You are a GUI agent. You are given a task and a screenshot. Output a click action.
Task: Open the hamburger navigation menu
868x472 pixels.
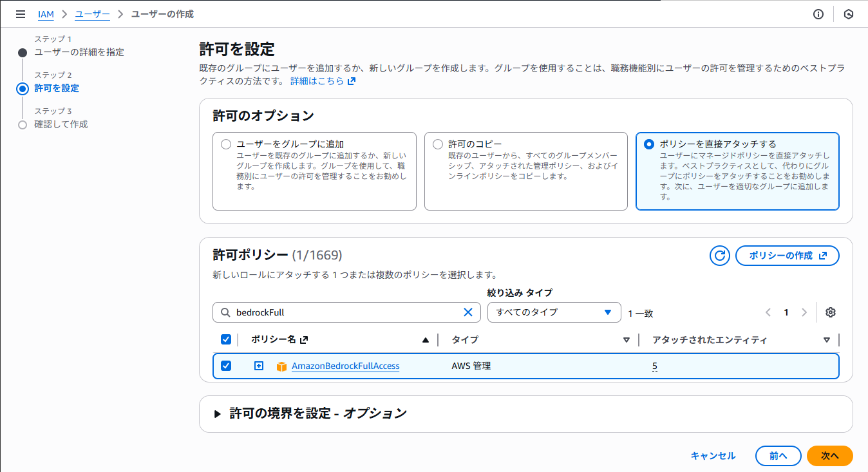21,14
